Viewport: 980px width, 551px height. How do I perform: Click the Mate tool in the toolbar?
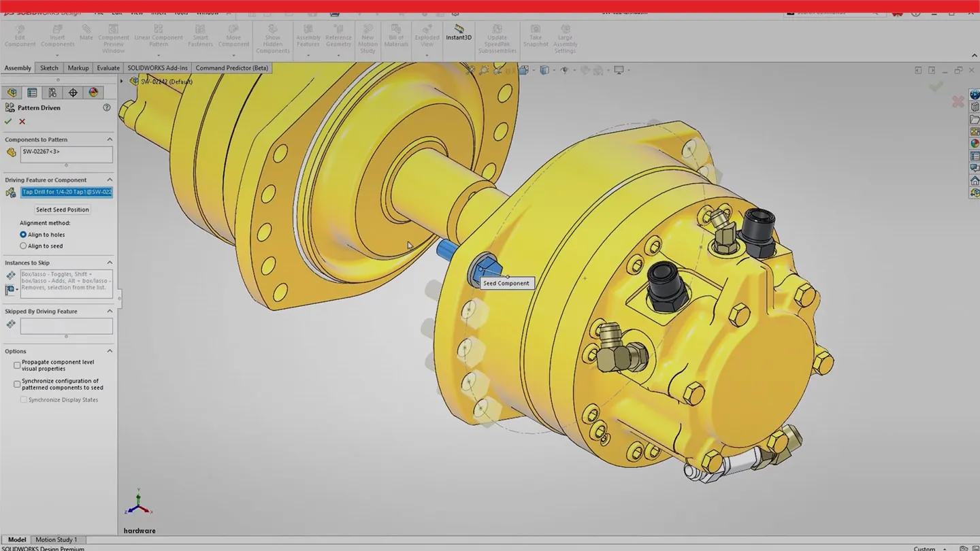coord(86,32)
